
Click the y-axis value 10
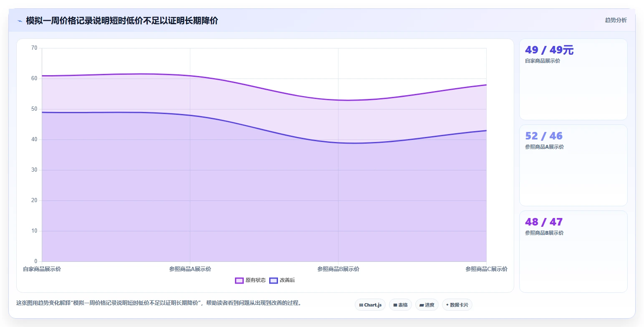coord(34,231)
